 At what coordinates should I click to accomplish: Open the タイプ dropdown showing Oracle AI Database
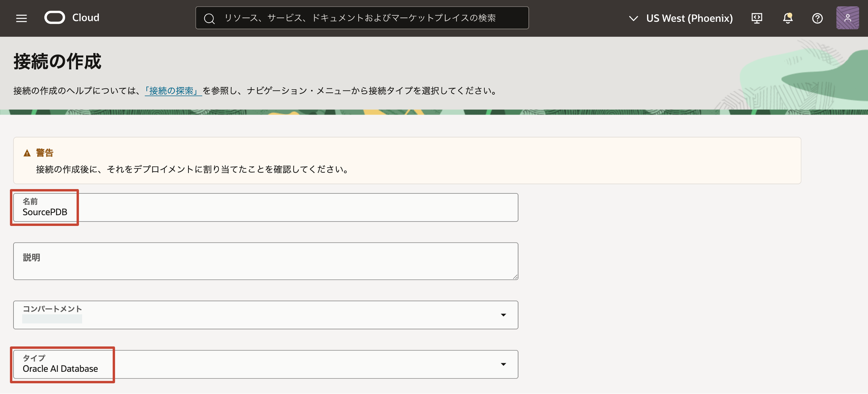[503, 364]
